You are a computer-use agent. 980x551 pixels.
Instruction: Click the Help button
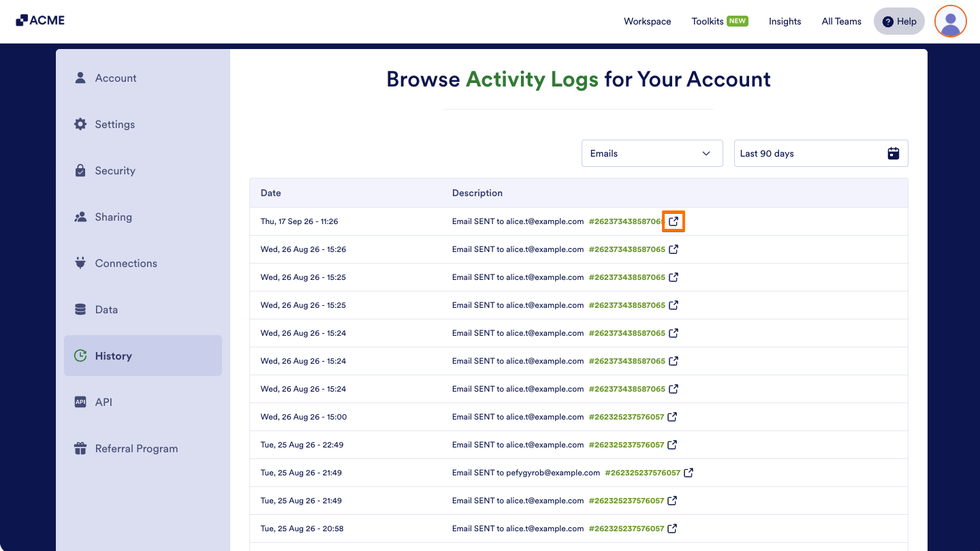(x=899, y=21)
